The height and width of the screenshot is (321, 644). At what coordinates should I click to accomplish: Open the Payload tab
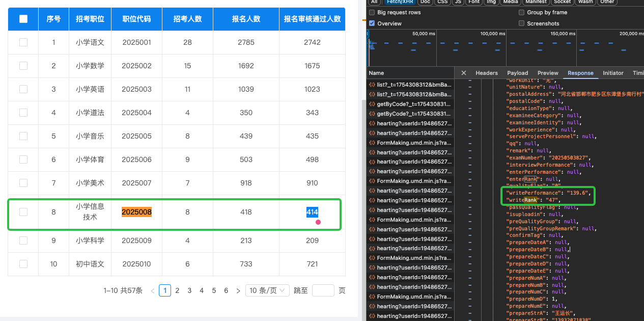pyautogui.click(x=518, y=73)
